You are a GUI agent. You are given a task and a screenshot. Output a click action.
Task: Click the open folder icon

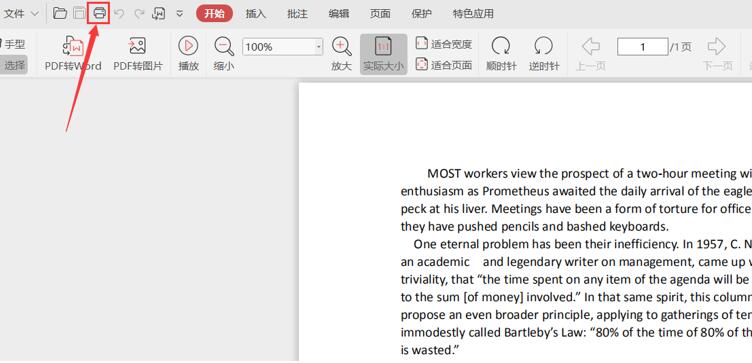point(60,13)
